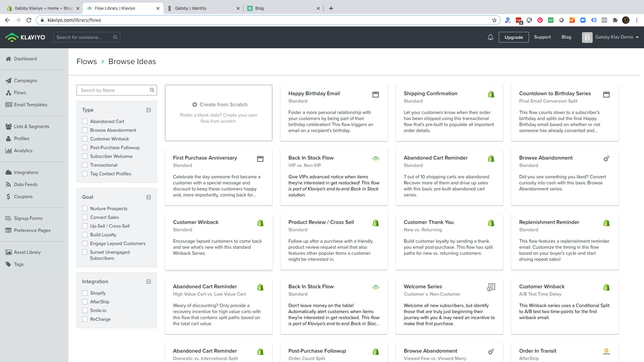Check the Tag Contact Profiles type filter

click(85, 174)
